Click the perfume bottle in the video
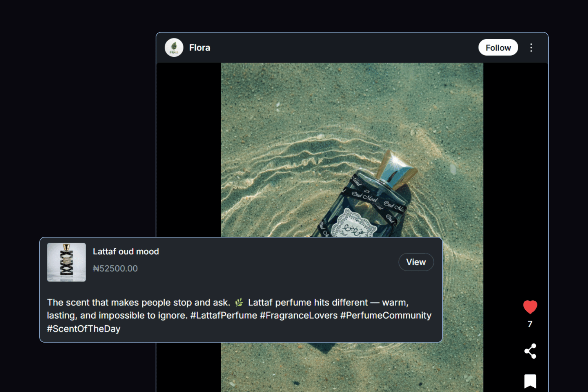Viewport: 588px width, 392px height. 365,208
